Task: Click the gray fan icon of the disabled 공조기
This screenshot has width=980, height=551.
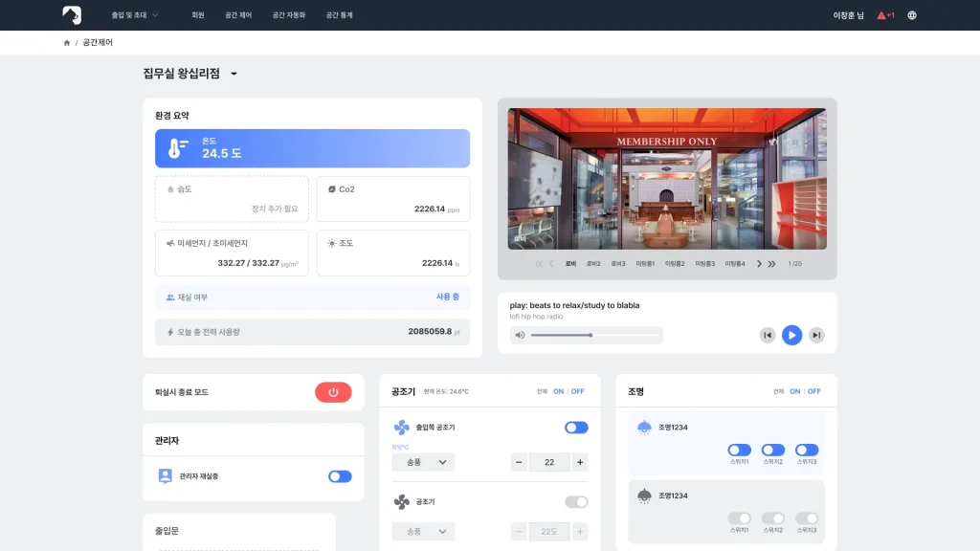Action: point(401,501)
